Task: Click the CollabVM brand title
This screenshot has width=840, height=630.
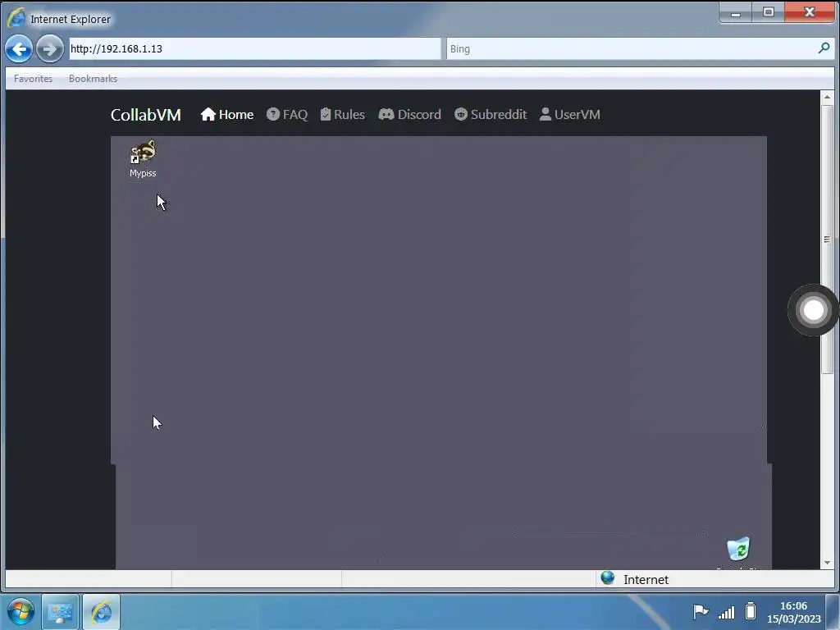Action: pos(146,115)
